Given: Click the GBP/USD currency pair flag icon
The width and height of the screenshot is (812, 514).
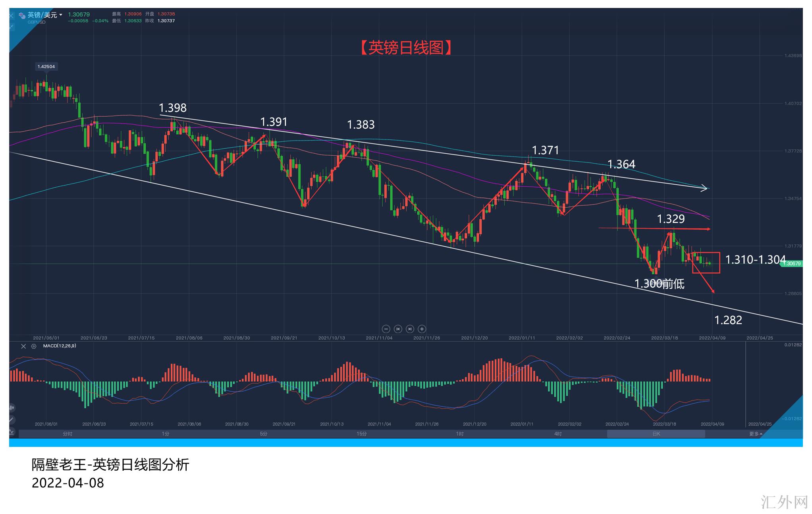Looking at the screenshot, I should [x=22, y=16].
